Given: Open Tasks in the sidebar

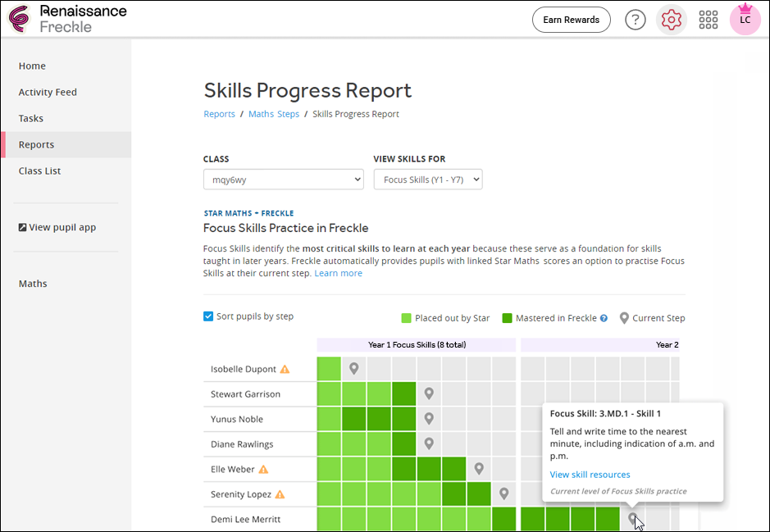Looking at the screenshot, I should (31, 118).
